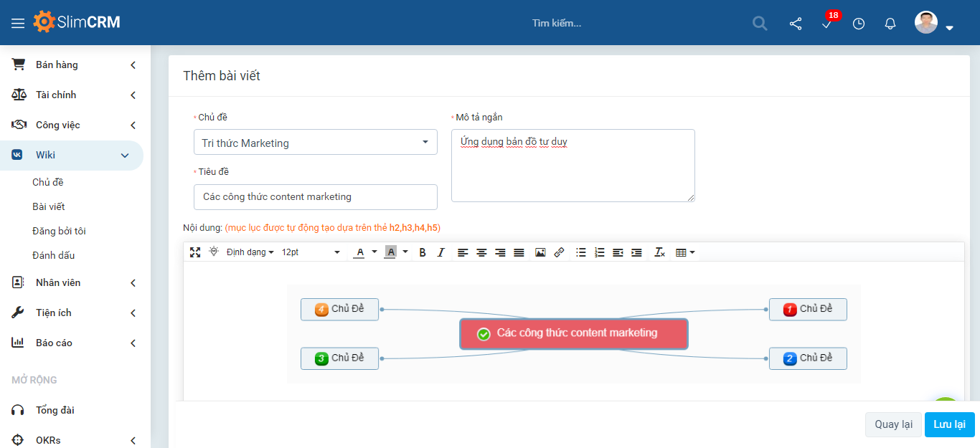Open the 12pt font size dropdown
Image resolution: width=980 pixels, height=448 pixels.
[311, 252]
